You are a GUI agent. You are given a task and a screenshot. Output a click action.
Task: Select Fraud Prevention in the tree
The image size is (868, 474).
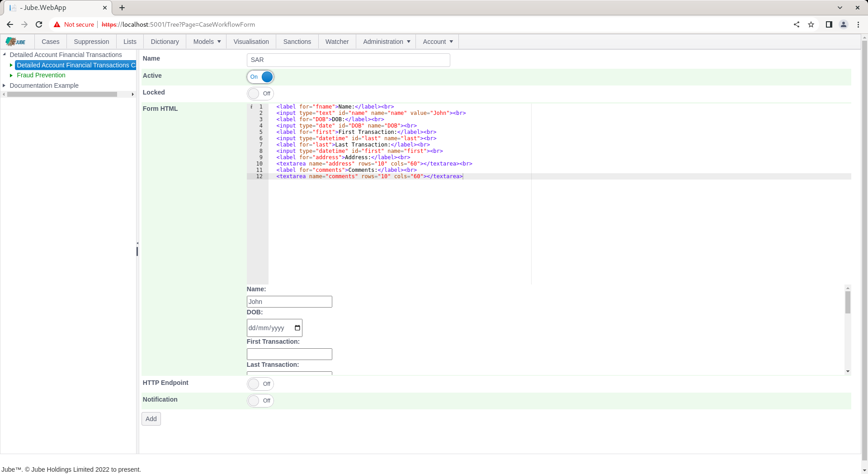[41, 75]
